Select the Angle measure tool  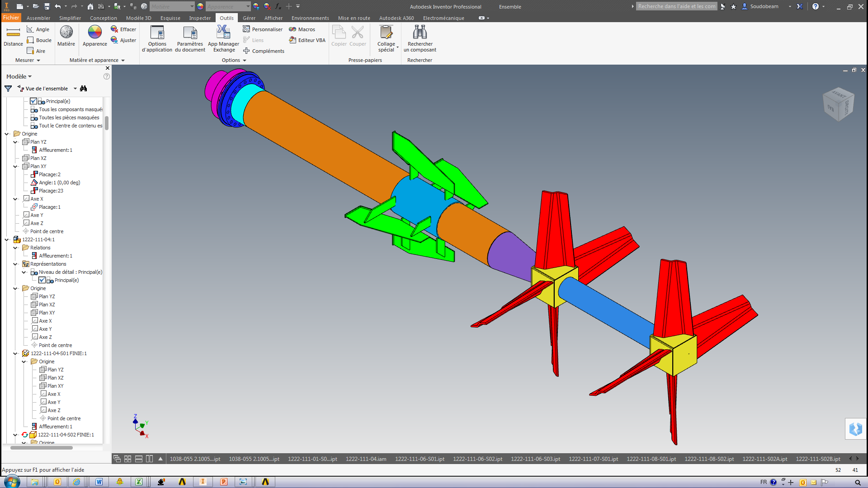pyautogui.click(x=38, y=29)
